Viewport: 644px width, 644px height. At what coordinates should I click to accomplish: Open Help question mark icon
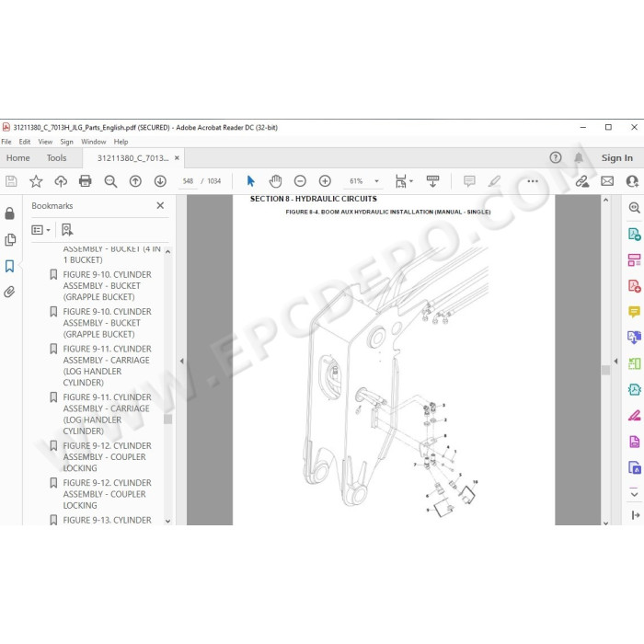(556, 157)
